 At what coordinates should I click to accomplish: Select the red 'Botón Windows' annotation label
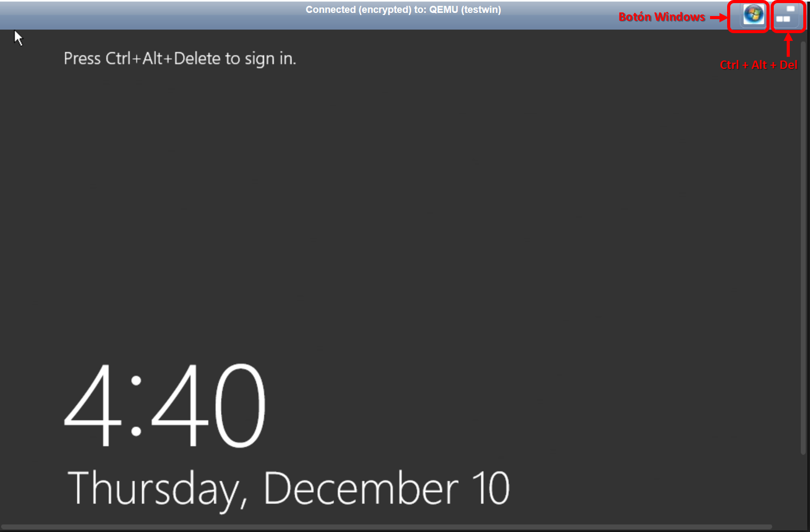[661, 17]
